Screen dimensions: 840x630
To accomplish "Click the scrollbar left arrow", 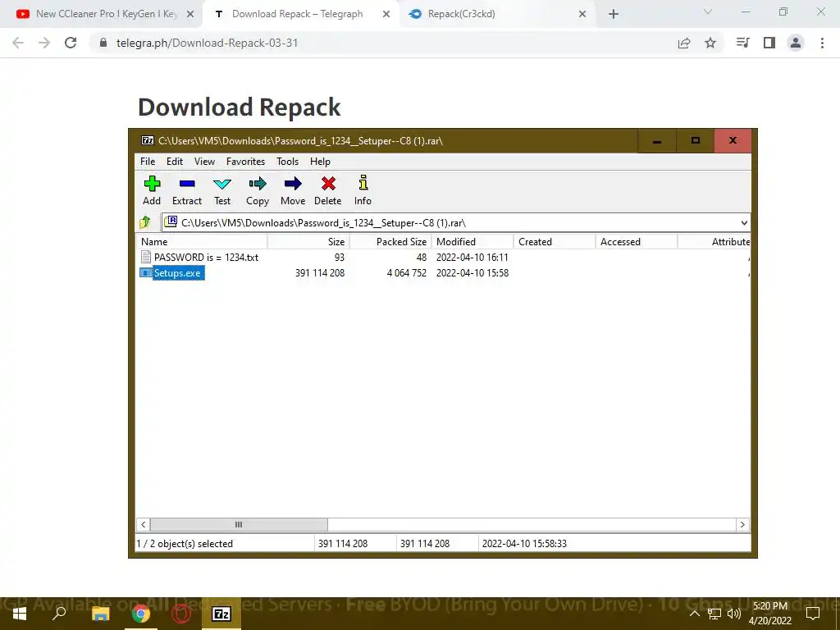I will pyautogui.click(x=143, y=524).
